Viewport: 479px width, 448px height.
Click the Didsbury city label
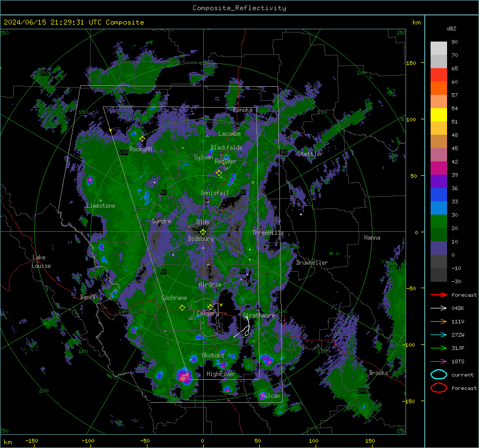201,239
